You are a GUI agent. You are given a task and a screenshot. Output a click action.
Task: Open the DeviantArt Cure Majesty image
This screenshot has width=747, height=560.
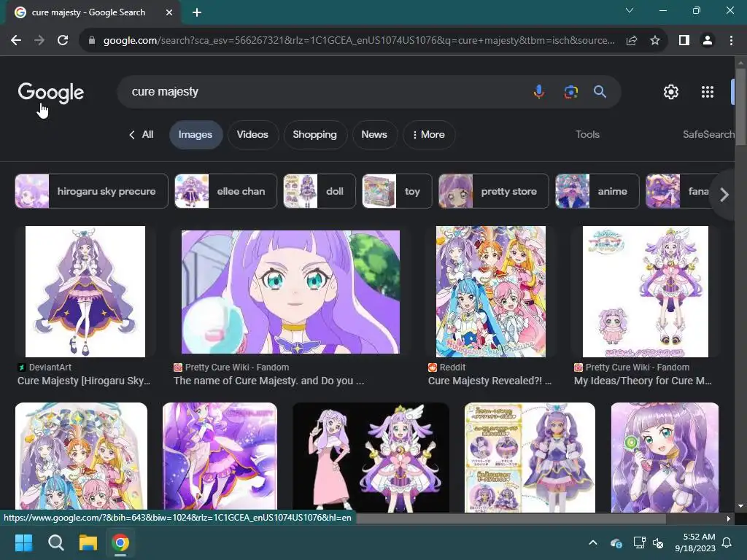tap(85, 292)
